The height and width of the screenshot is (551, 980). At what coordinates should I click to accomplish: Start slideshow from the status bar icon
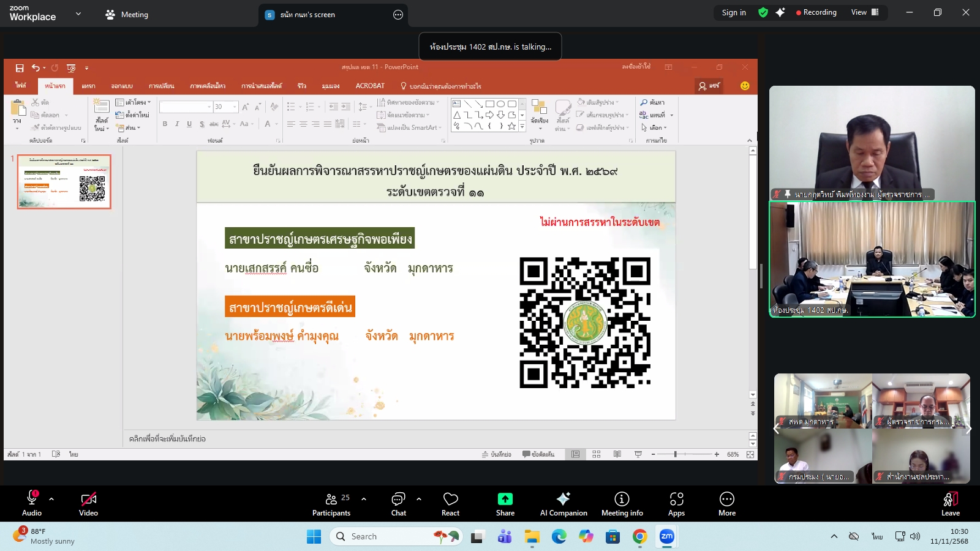[638, 454]
